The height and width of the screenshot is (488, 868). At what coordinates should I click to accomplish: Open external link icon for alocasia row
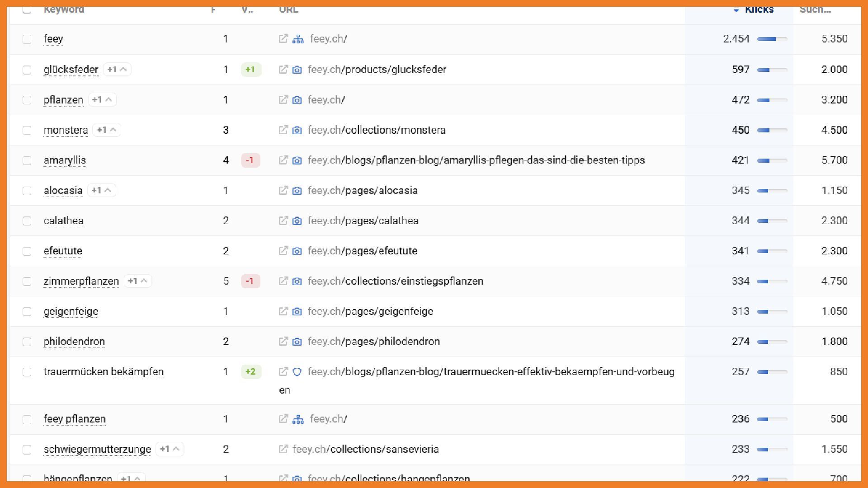[283, 191]
